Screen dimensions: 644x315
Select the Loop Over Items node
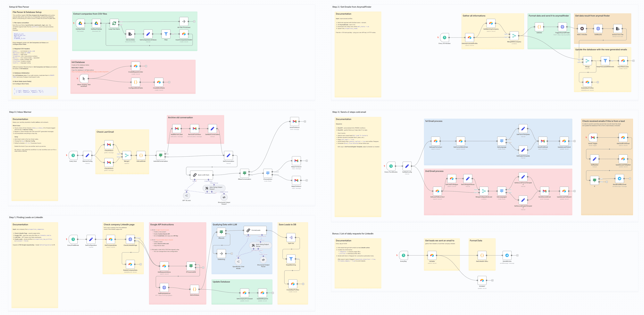(114, 23)
